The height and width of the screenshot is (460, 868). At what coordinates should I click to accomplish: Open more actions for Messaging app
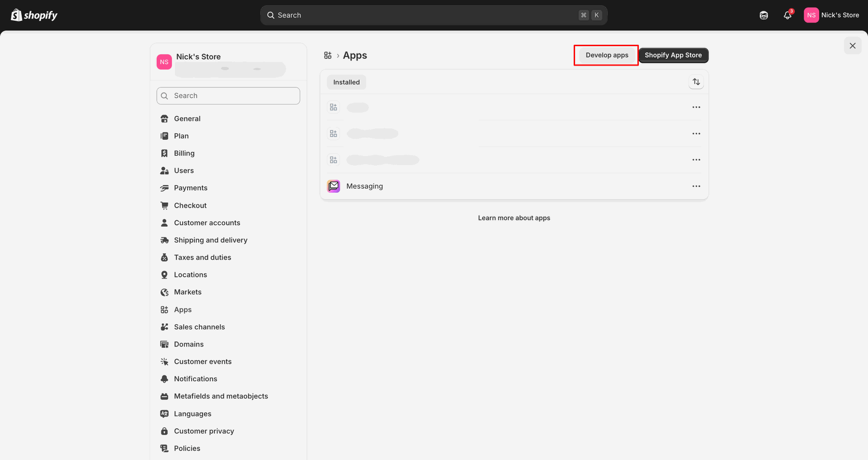[696, 186]
